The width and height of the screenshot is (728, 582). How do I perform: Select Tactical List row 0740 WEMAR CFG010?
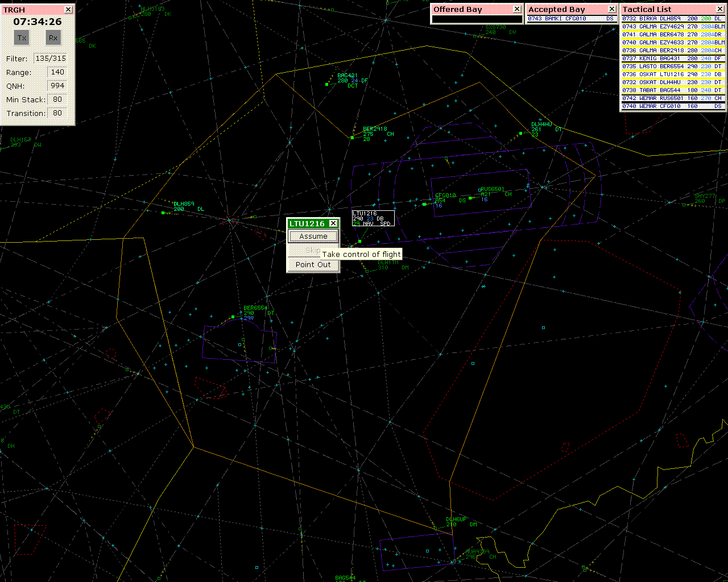click(673, 106)
